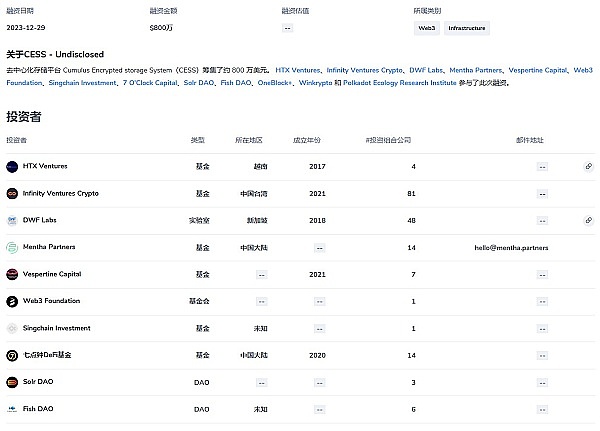Image resolution: width=600 pixels, height=431 pixels.
Task: Click the DWF Labs logo icon
Action: [12, 220]
